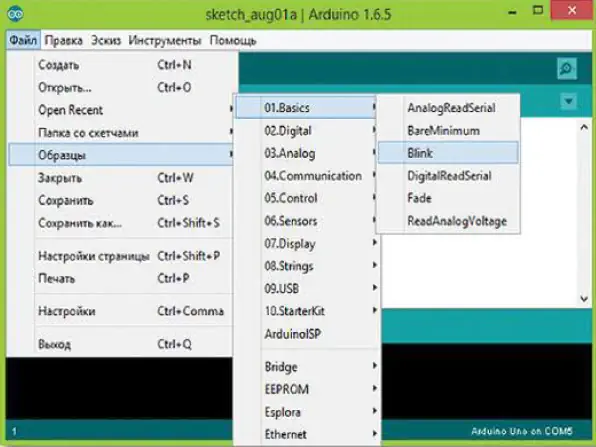Open the Инструменты menu
Image resolution: width=596 pixels, height=447 pixels.
point(165,40)
